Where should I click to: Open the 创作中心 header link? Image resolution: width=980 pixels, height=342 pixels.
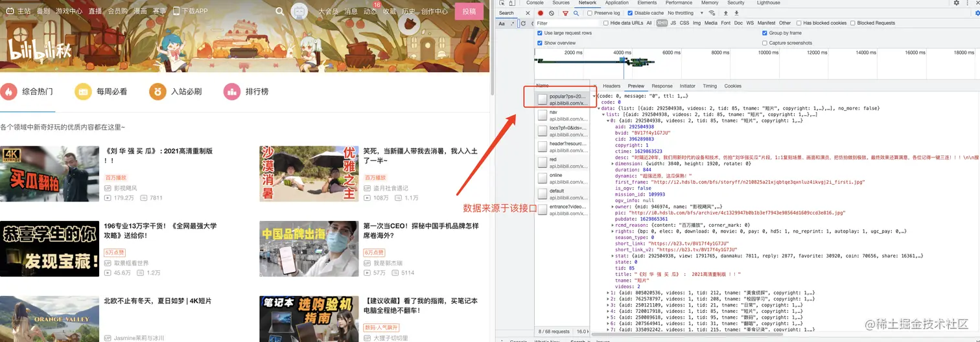(434, 11)
